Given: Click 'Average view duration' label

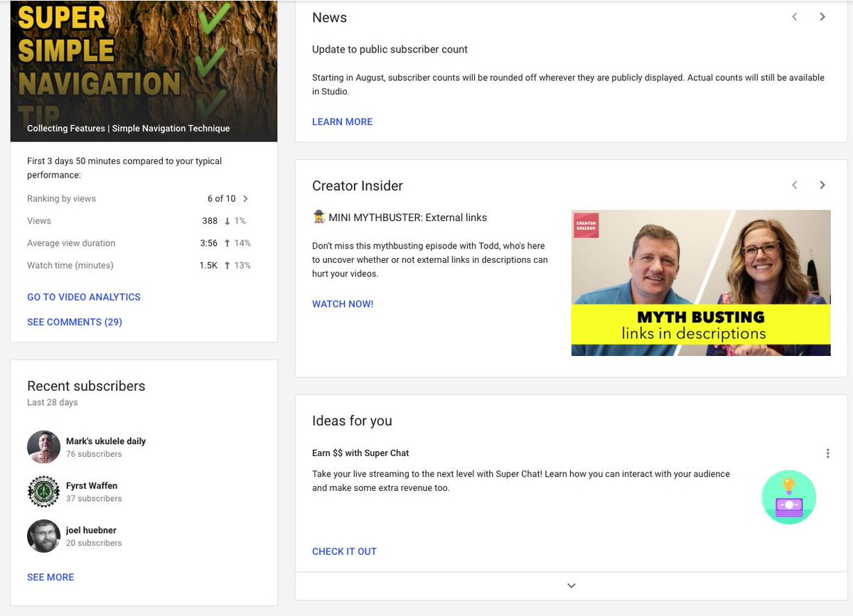Looking at the screenshot, I should (71, 243).
